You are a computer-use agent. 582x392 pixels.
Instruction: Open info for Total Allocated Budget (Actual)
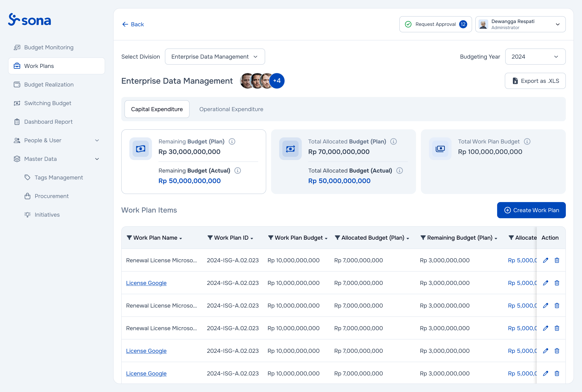400,171
